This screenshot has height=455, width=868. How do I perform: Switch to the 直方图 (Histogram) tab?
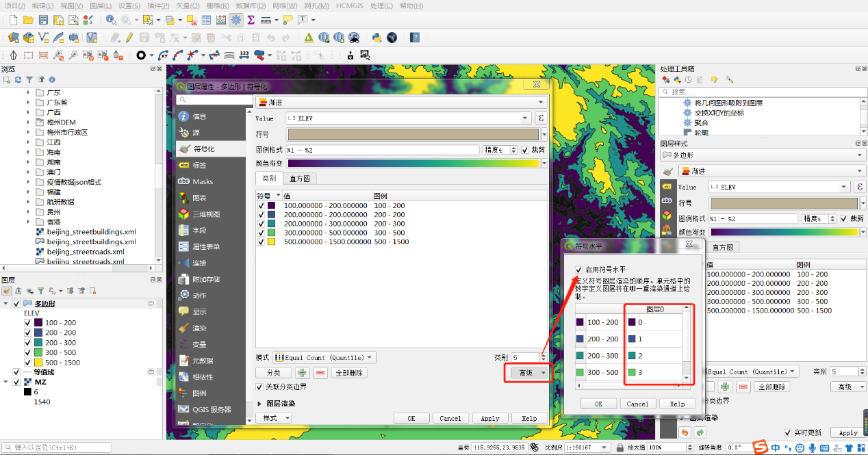[300, 179]
